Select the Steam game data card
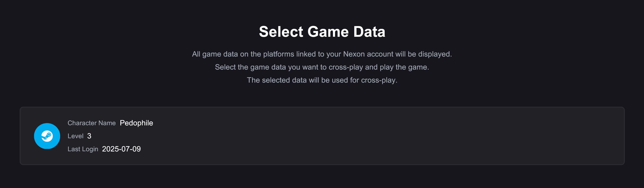Screen dimensions: 644x188 [x=322, y=136]
